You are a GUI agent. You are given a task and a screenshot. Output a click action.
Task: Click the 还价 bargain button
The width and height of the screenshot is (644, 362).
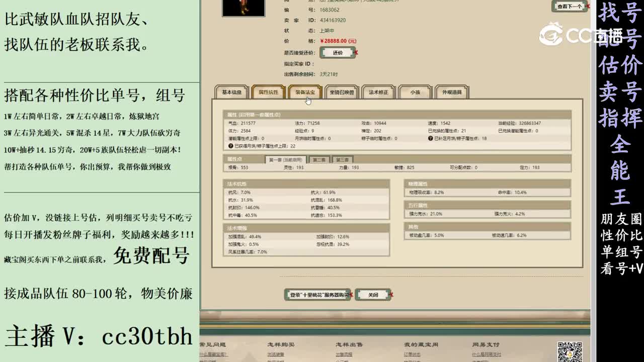point(338,53)
